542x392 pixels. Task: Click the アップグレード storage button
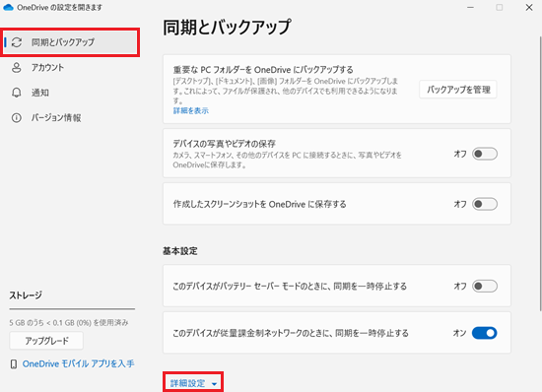point(46,341)
